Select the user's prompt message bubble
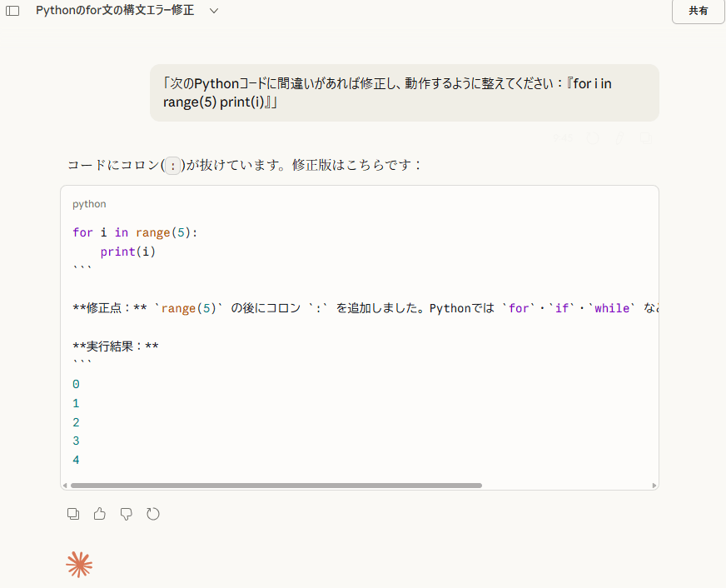 point(405,92)
